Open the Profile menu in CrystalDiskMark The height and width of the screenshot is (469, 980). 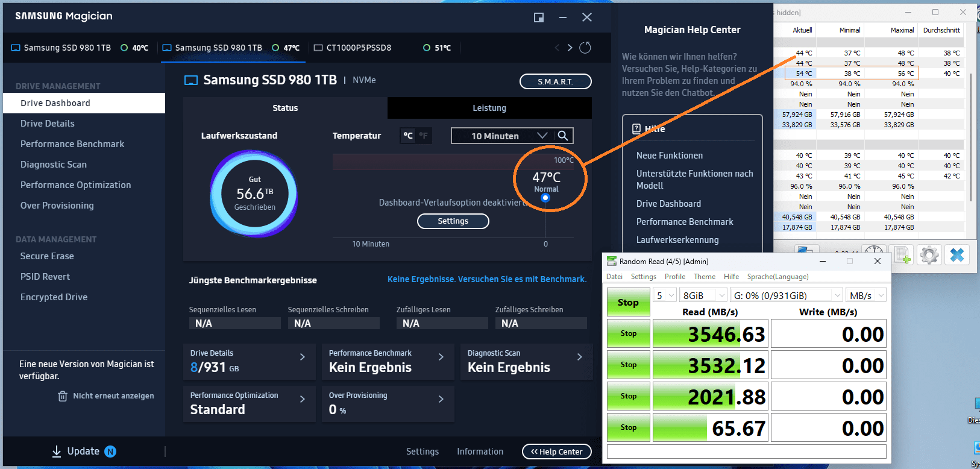click(675, 277)
